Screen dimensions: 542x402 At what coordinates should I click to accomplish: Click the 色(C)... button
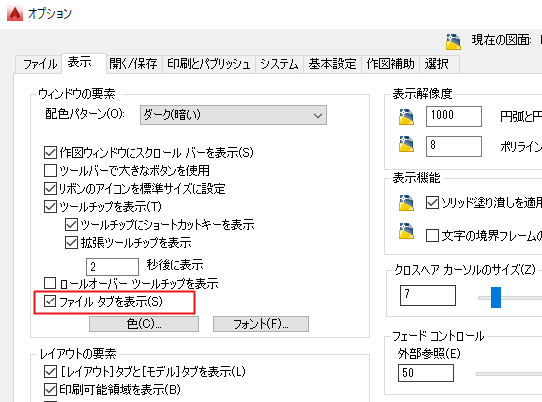pos(144,324)
